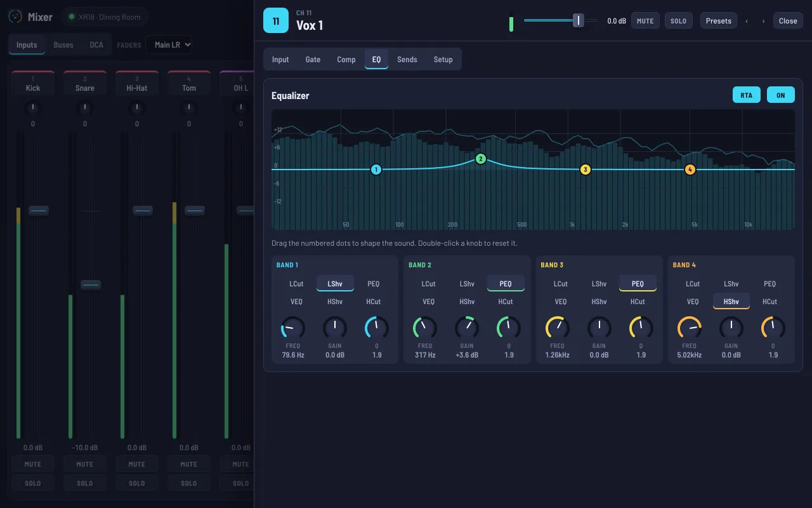The image size is (812, 508).
Task: Set Band 4 type to HCut
Action: pyautogui.click(x=769, y=302)
